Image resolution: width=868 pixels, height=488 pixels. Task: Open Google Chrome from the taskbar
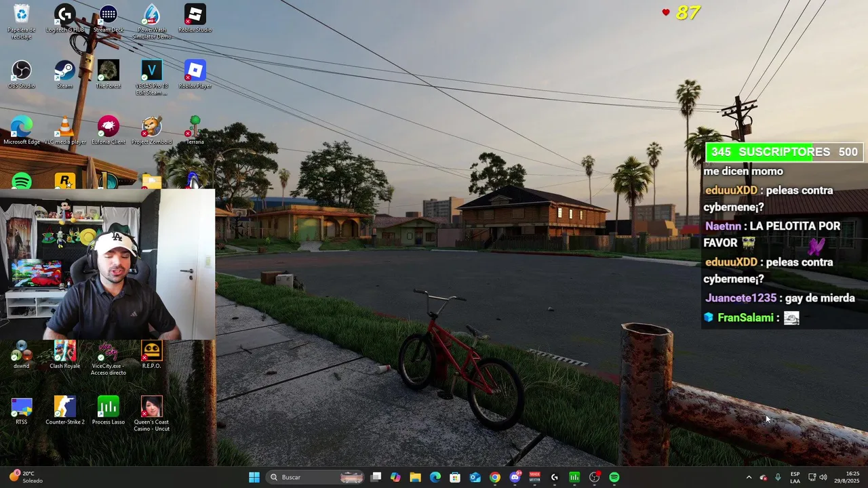pos(495,477)
